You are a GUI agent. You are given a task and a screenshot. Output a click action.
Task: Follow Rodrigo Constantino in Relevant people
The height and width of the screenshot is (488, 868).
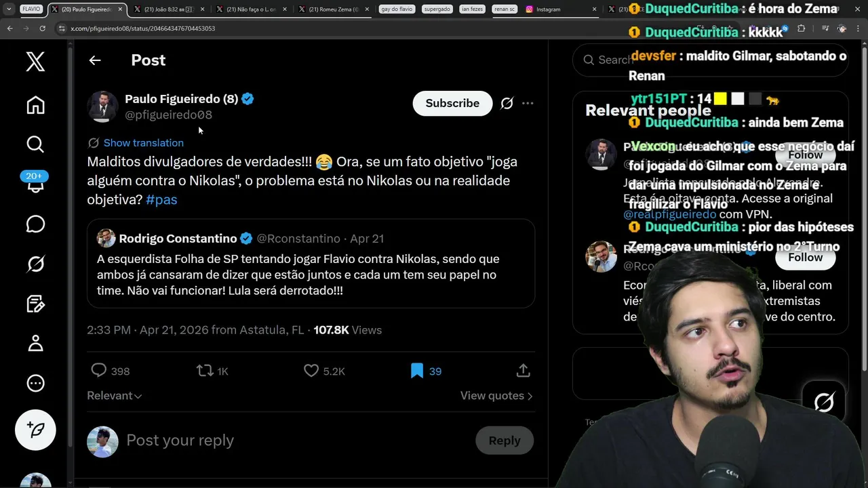tap(805, 258)
